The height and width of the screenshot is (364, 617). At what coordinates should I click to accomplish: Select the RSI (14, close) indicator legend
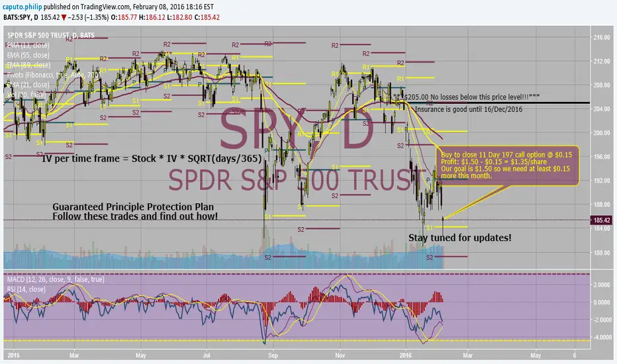pos(26,289)
